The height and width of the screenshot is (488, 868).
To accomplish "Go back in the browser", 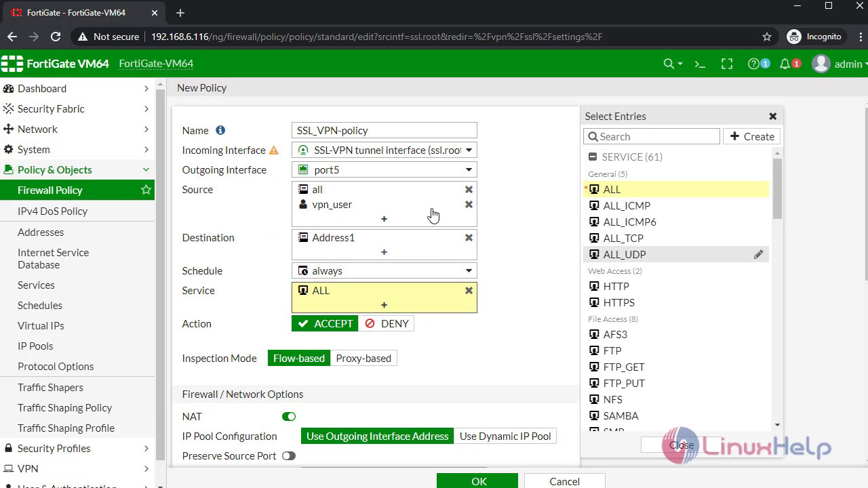I will pos(12,37).
